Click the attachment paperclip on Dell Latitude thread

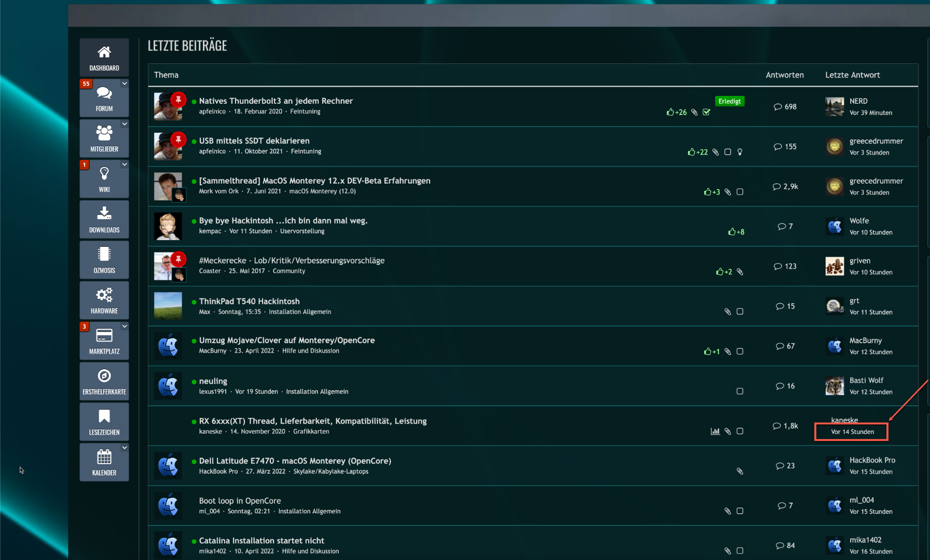pyautogui.click(x=740, y=471)
